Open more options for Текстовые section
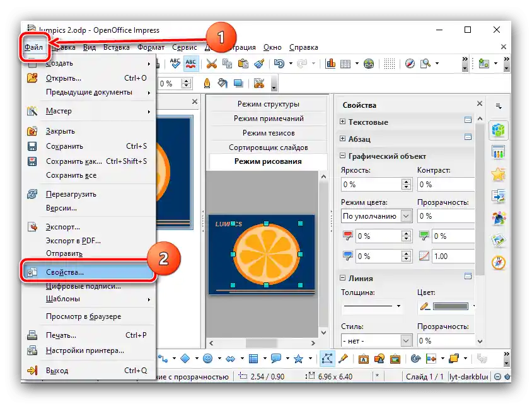The width and height of the screenshot is (532, 404). (x=468, y=120)
